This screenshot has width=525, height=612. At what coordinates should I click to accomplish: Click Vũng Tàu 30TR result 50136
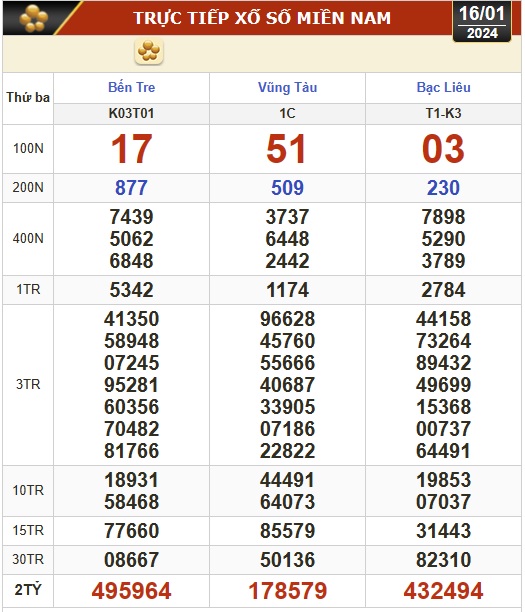coord(287,560)
